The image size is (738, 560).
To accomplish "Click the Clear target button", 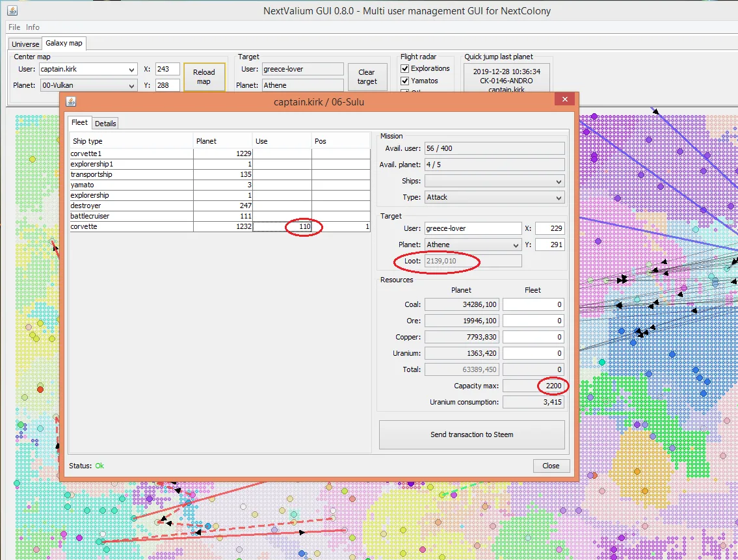I will tap(367, 77).
